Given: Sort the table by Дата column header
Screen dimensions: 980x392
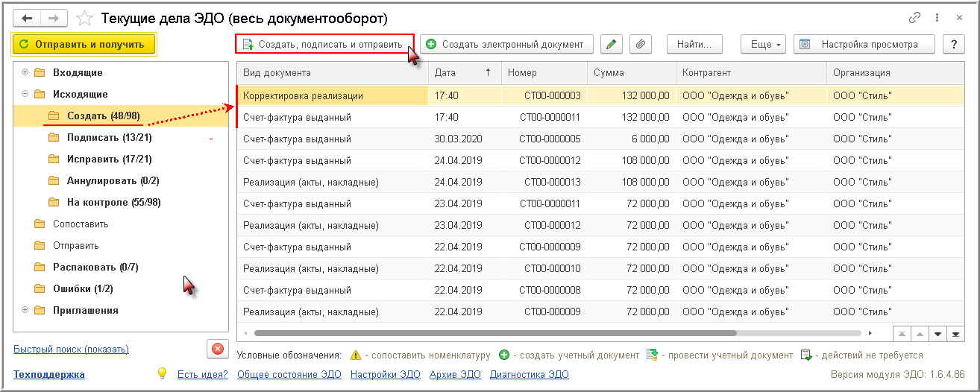Looking at the screenshot, I should pos(462,73).
